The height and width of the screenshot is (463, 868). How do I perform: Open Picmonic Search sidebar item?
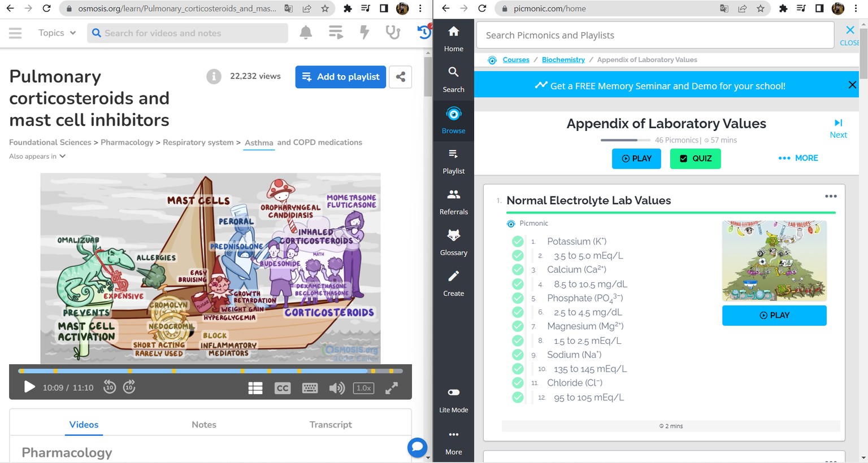click(x=453, y=80)
